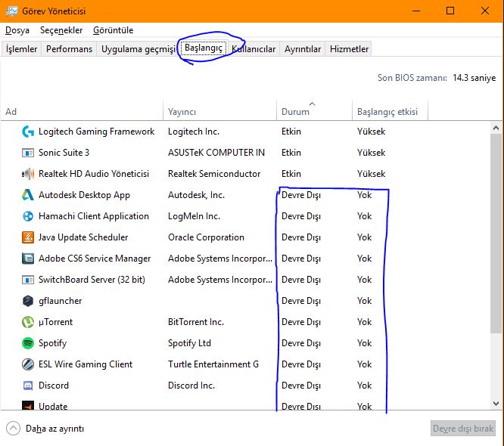The height and width of the screenshot is (446, 504).
Task: Select the Discord entry name
Action: (54, 386)
